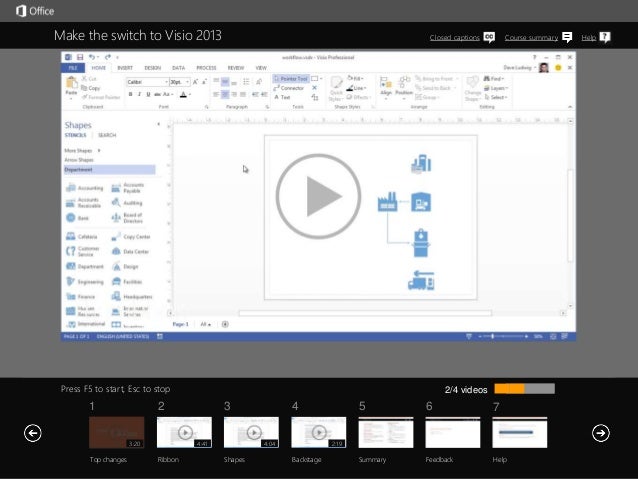Select the Accounting shape
This screenshot has width=638, height=479.
(x=85, y=188)
